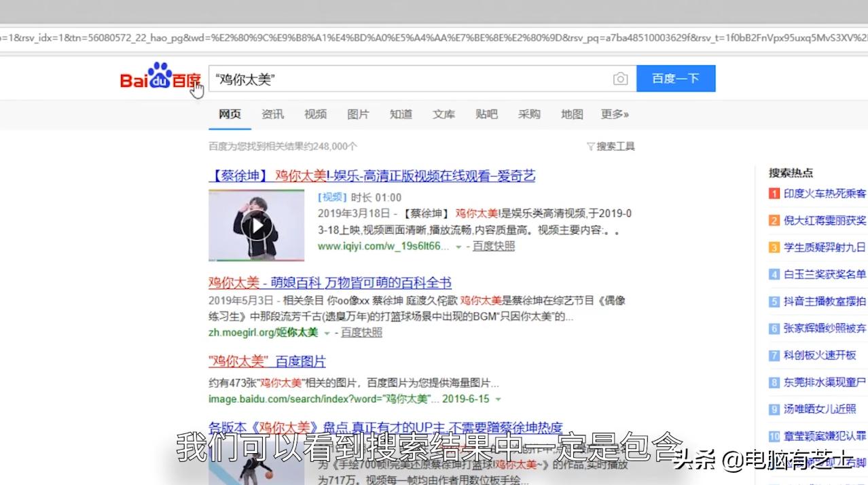Play the 蔡徐坤 video thumbnail
Viewport: 868px width, 485px height.
258,226
